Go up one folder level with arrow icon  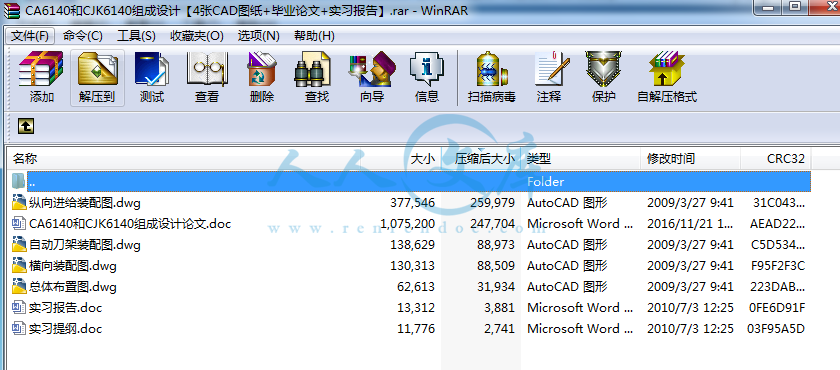(x=26, y=126)
